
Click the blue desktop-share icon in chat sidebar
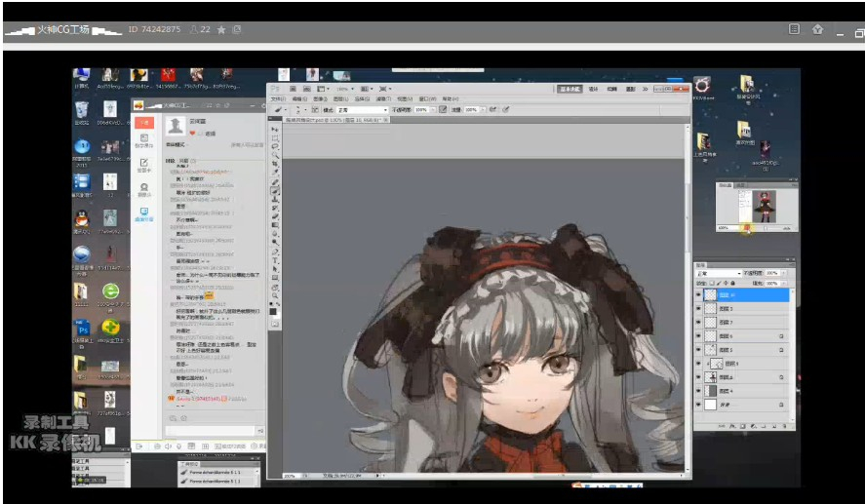coord(144,212)
